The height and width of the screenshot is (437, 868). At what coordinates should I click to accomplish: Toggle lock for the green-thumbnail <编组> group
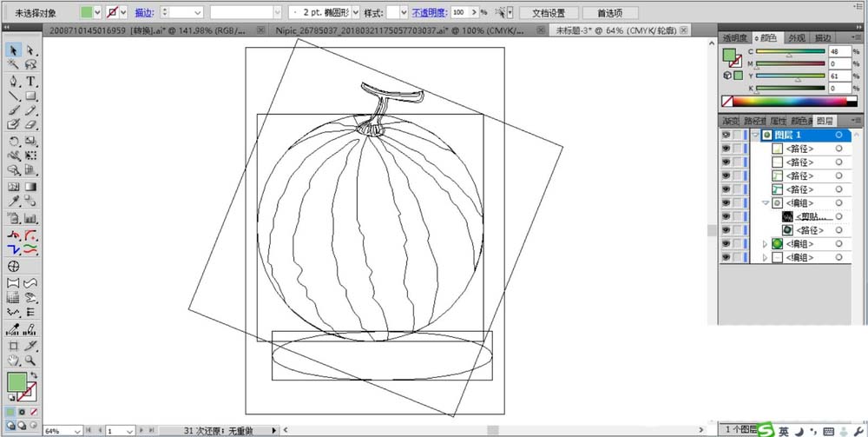pos(737,244)
